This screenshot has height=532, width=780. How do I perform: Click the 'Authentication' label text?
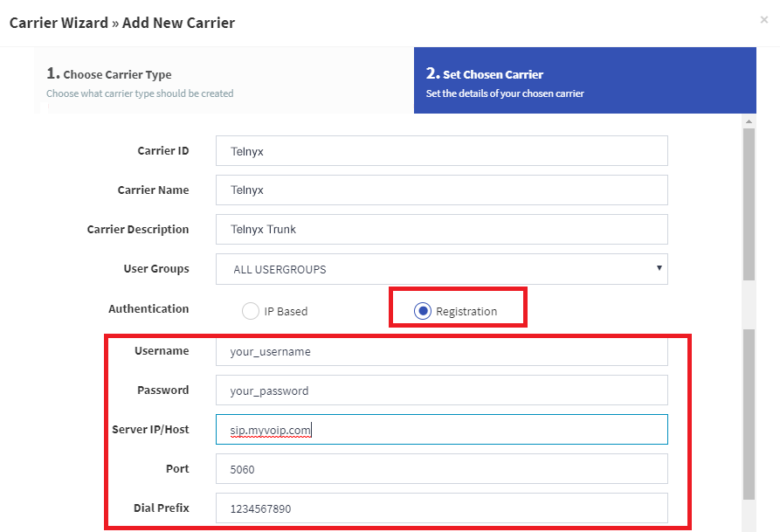click(148, 309)
